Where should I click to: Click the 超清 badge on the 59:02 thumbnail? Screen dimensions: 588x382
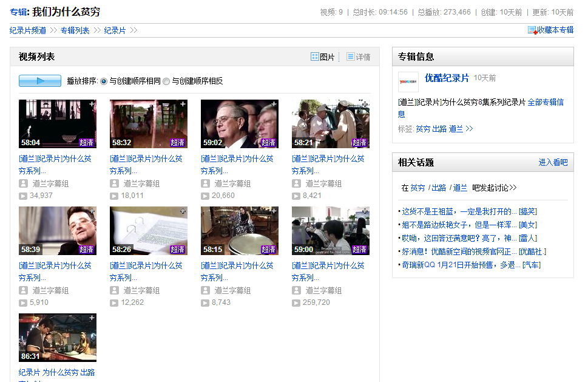pyautogui.click(x=268, y=143)
